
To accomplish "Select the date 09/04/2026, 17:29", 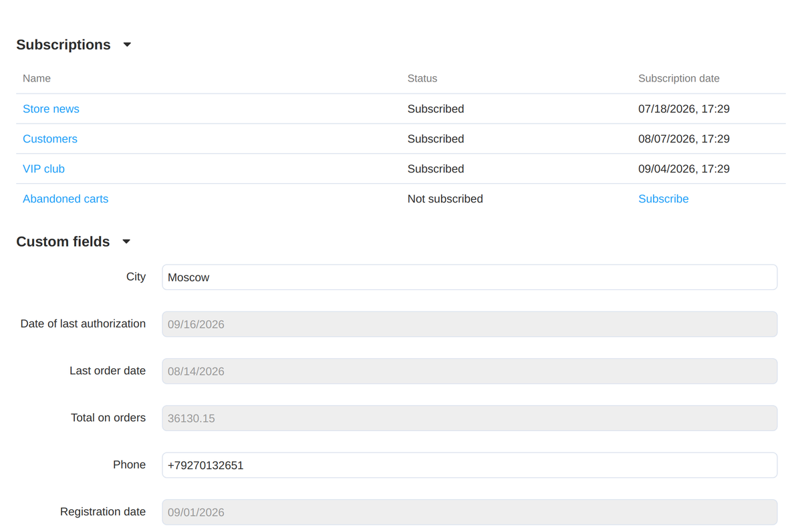I will (684, 169).
